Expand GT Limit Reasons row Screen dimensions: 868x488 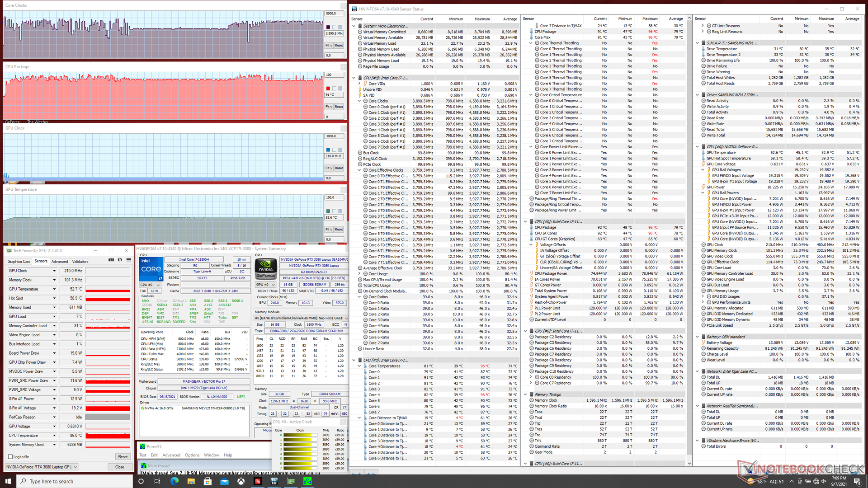pyautogui.click(x=703, y=26)
